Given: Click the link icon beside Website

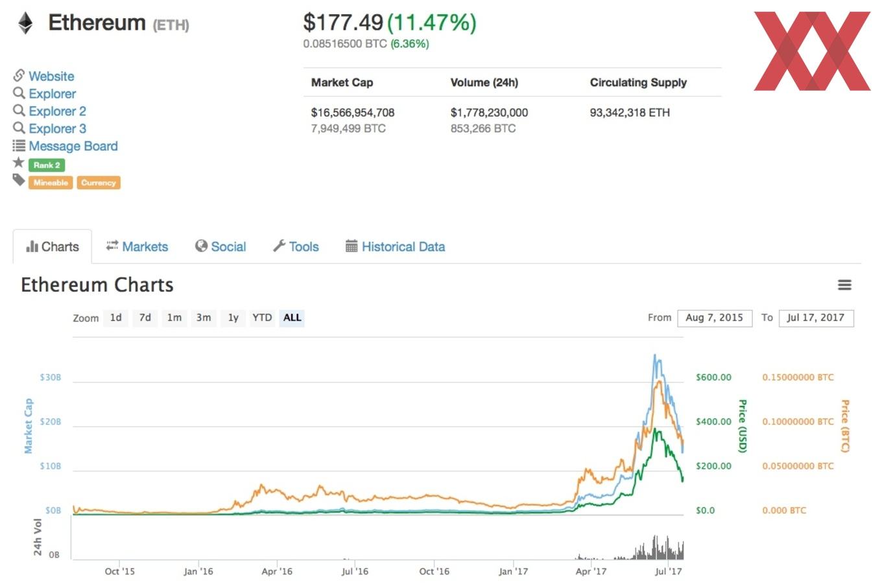Looking at the screenshot, I should pos(19,75).
